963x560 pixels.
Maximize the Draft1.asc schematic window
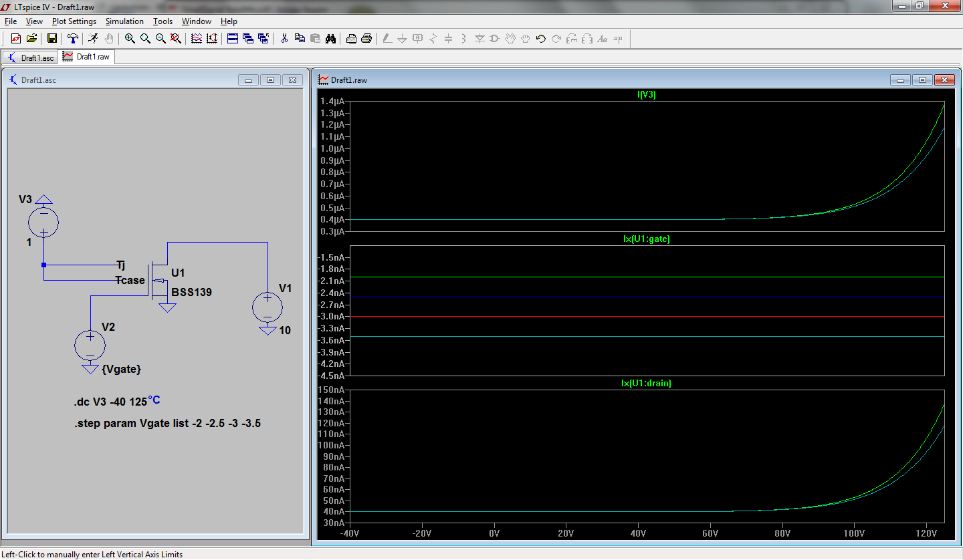coord(270,80)
